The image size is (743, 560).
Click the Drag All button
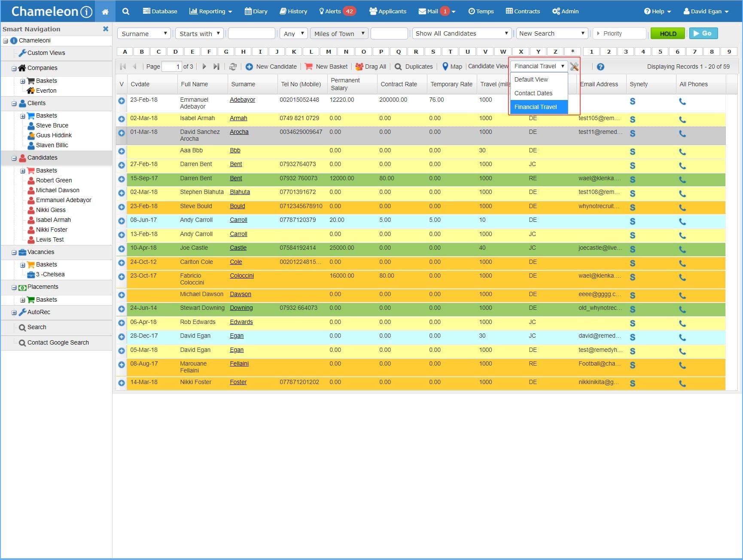coord(371,67)
